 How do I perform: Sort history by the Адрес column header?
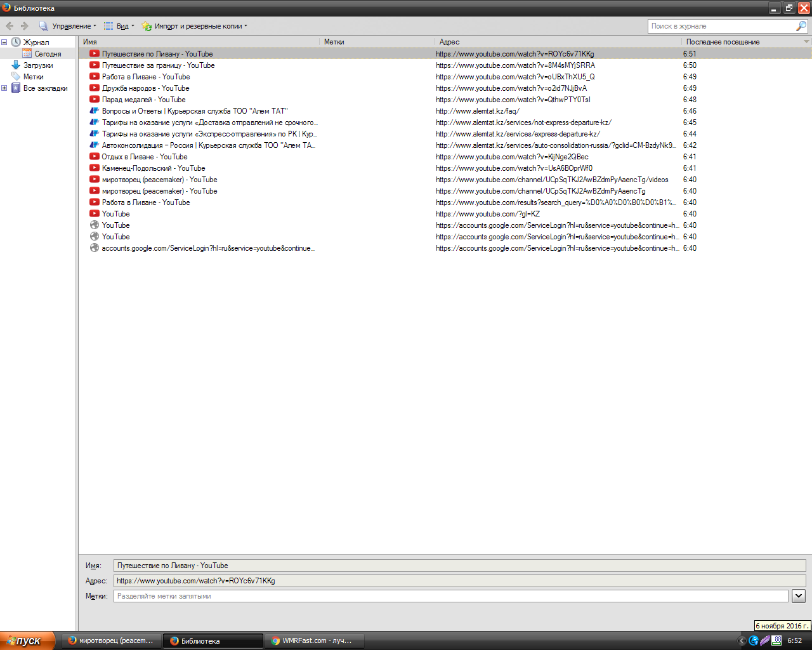558,42
